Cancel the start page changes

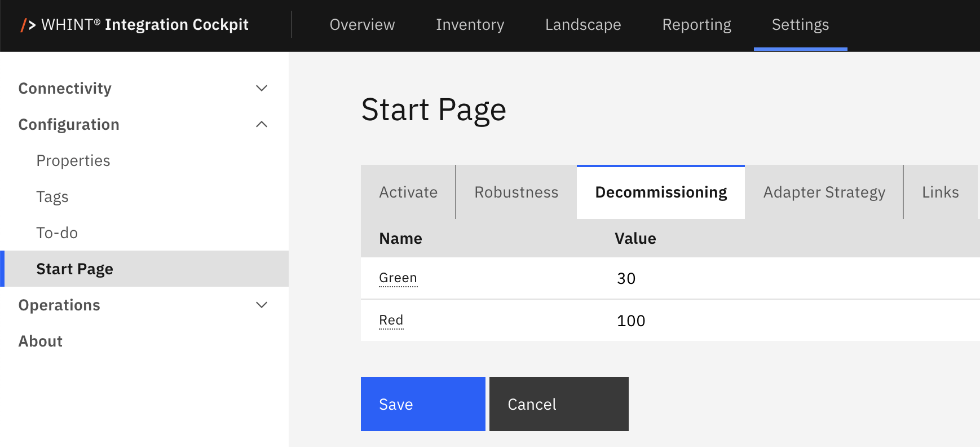coord(559,404)
